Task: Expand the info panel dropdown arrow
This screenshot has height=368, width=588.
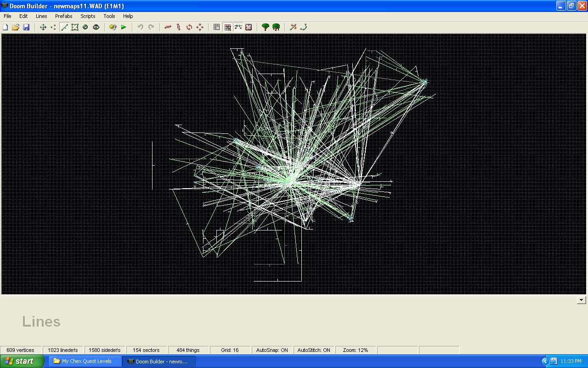Action: (x=581, y=300)
